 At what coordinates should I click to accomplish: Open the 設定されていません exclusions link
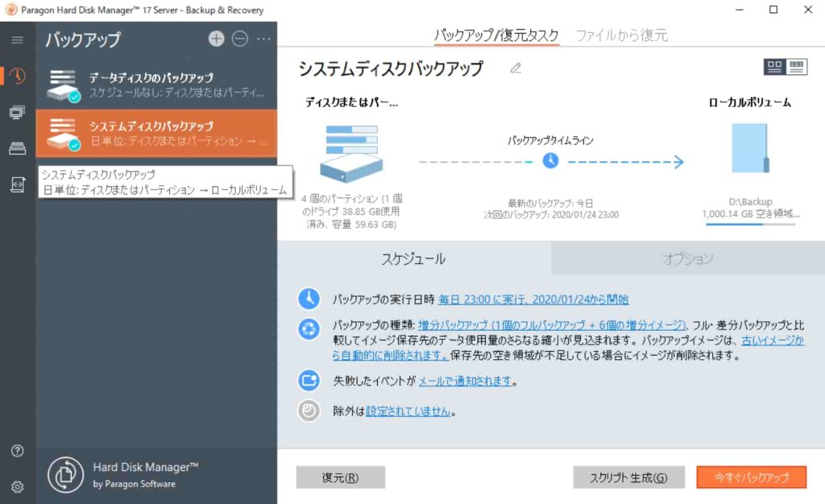click(408, 411)
